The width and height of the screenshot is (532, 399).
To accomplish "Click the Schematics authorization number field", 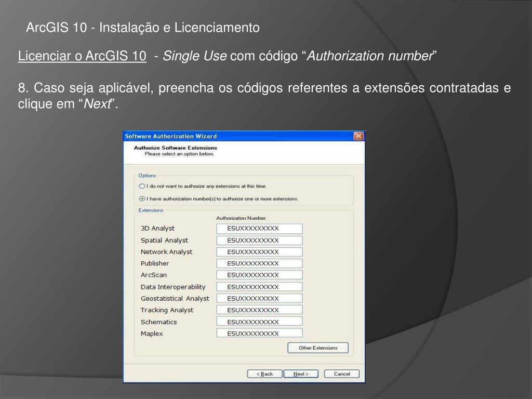I will tap(259, 322).
